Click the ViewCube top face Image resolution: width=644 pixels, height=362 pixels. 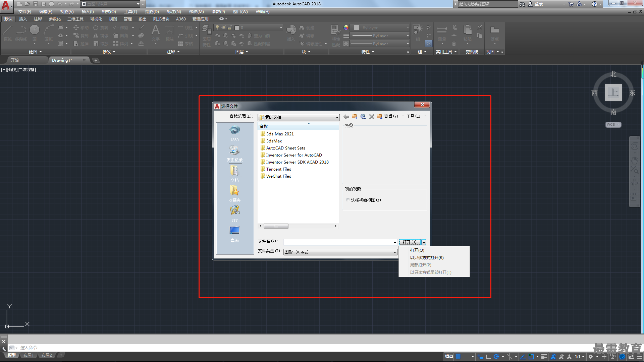(613, 93)
